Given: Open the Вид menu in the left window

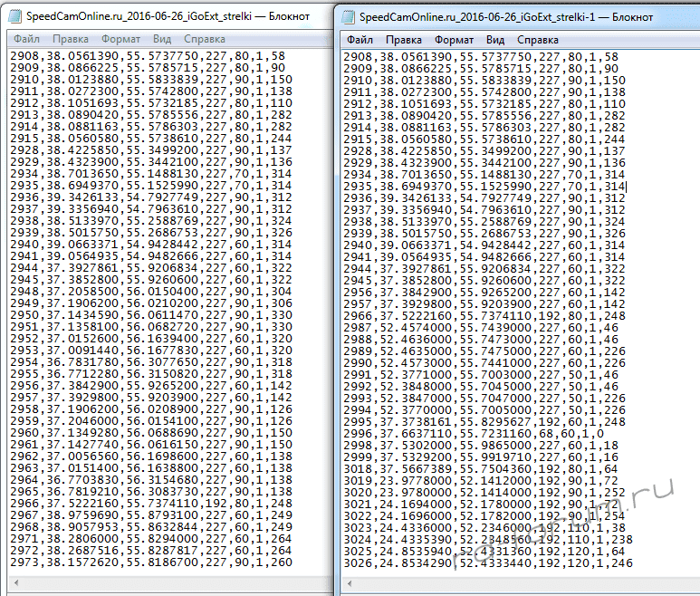Looking at the screenshot, I should pyautogui.click(x=162, y=40).
